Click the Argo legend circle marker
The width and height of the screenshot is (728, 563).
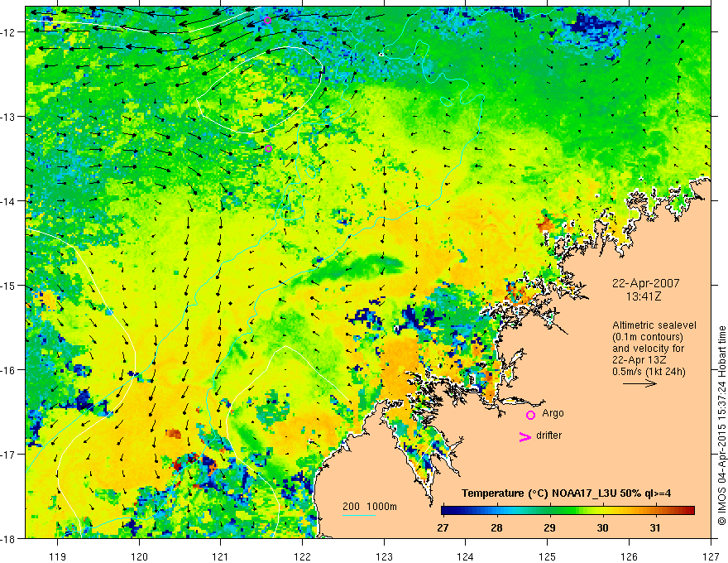pos(530,415)
